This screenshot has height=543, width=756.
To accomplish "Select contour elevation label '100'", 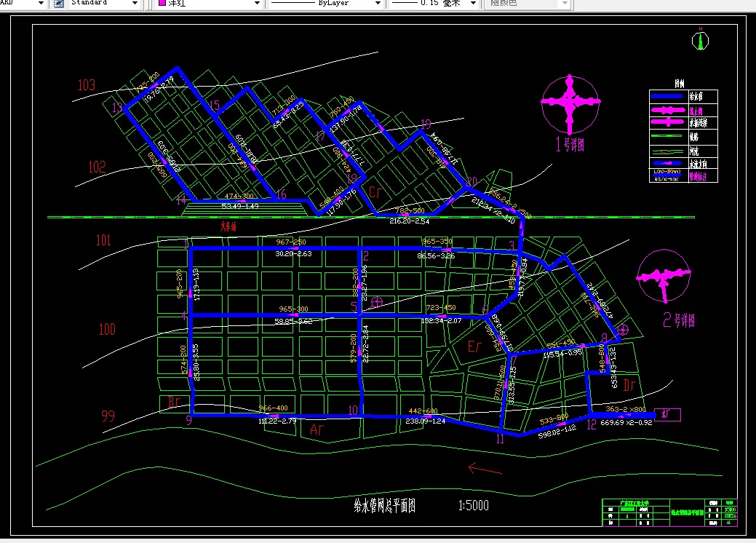I will coord(107,330).
